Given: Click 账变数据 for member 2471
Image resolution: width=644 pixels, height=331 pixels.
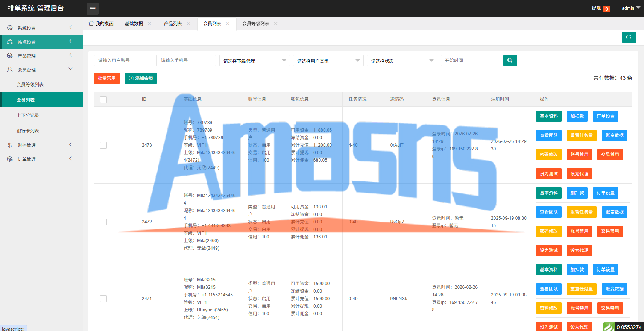Looking at the screenshot, I should tap(615, 289).
